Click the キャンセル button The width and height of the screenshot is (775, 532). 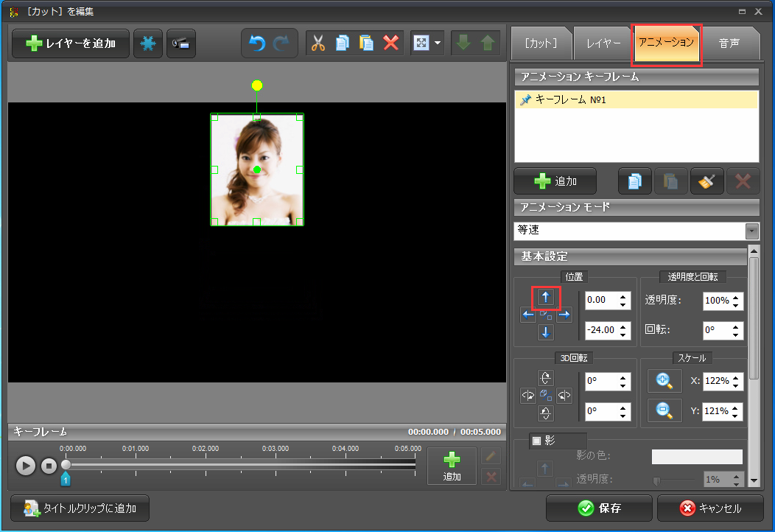(711, 508)
